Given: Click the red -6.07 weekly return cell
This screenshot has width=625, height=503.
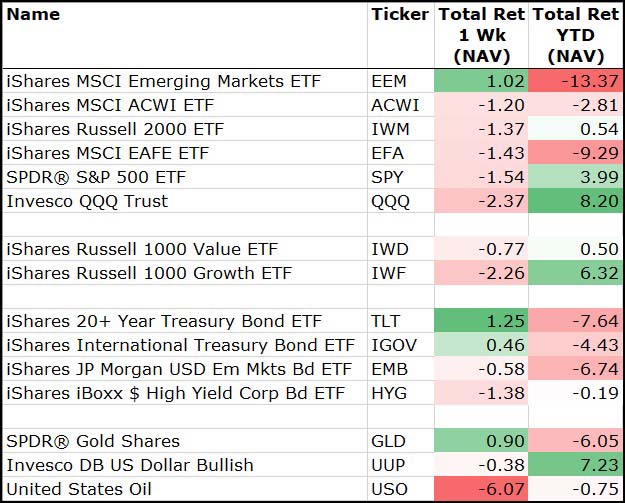Looking at the screenshot, I should [481, 489].
